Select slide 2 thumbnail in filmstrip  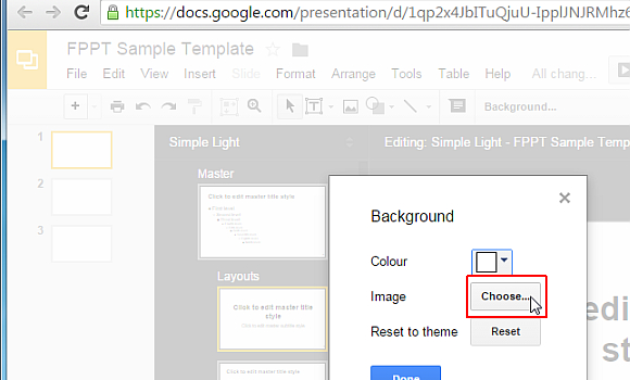82,197
